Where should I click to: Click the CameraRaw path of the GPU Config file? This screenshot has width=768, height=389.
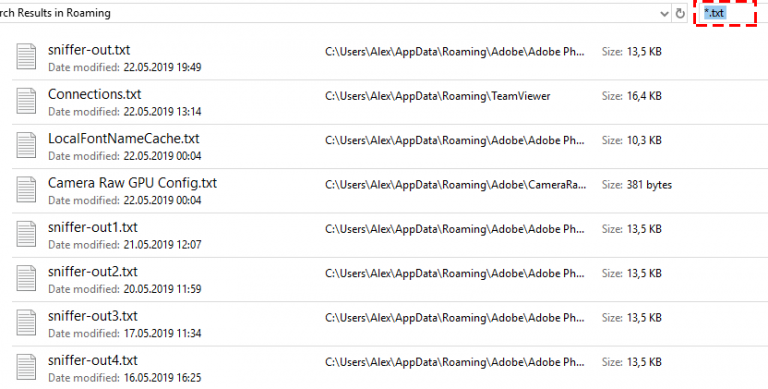(456, 185)
